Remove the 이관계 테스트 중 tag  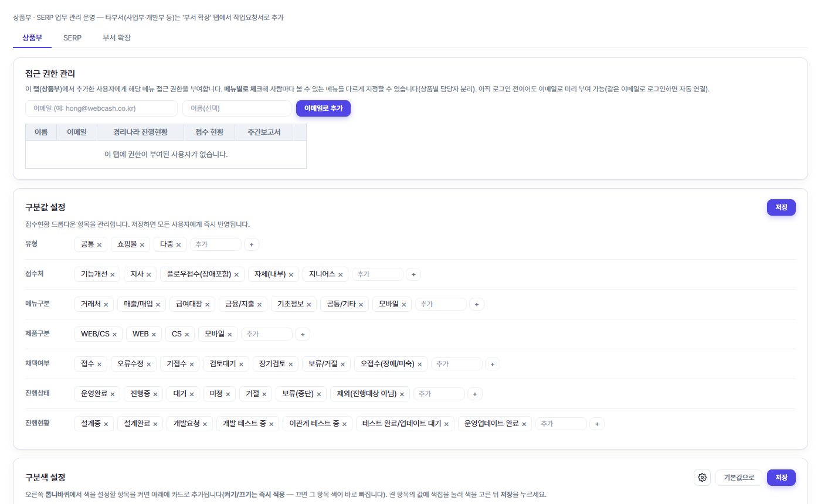[344, 424]
